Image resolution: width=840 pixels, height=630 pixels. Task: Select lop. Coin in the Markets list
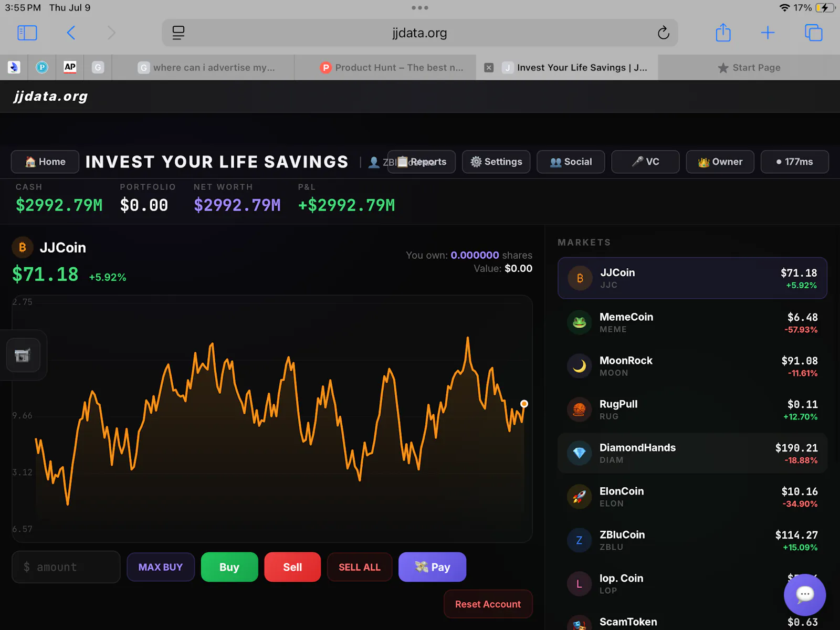(692, 584)
